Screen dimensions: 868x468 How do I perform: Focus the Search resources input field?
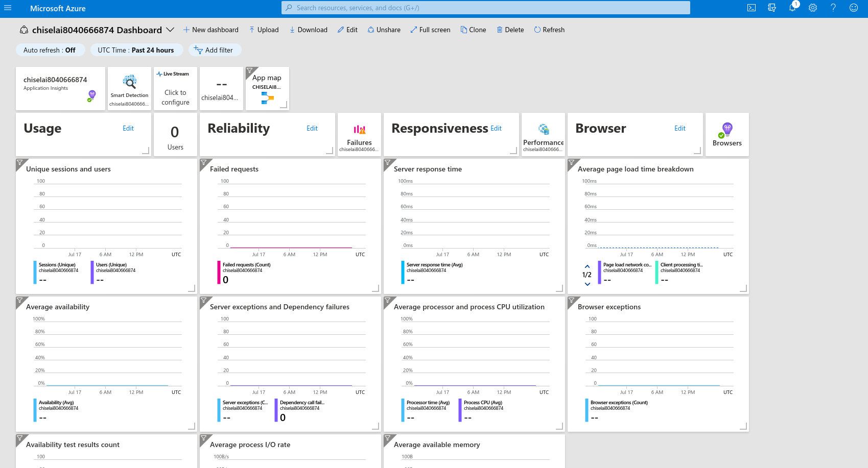click(x=485, y=8)
